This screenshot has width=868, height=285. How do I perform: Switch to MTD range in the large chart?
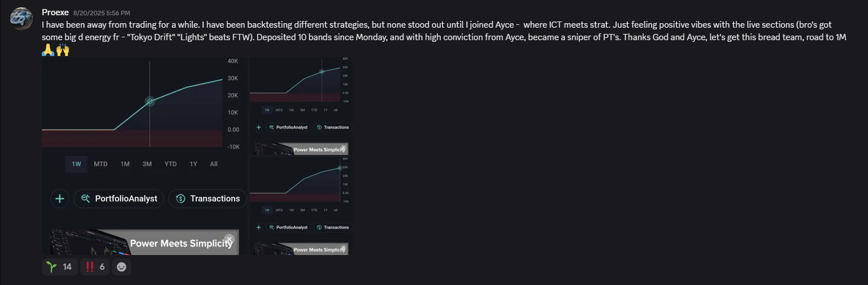tap(101, 164)
